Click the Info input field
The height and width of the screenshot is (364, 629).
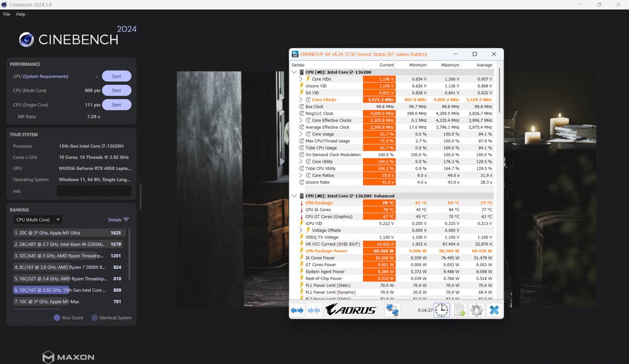[x=94, y=191]
